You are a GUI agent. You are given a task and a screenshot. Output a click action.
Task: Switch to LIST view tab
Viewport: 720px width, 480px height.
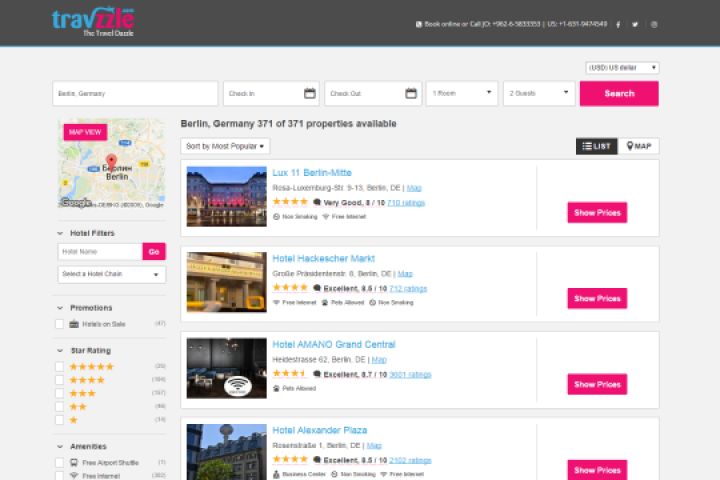coord(596,146)
